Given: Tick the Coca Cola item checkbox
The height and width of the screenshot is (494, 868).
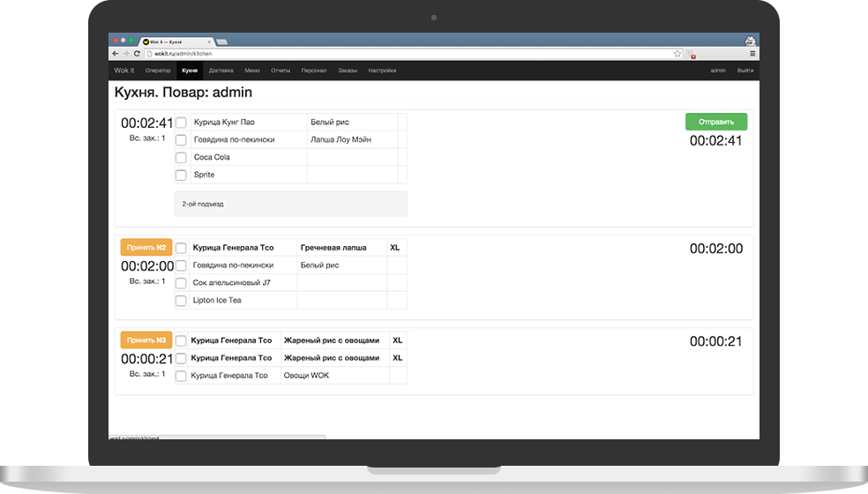Looking at the screenshot, I should pos(181,158).
